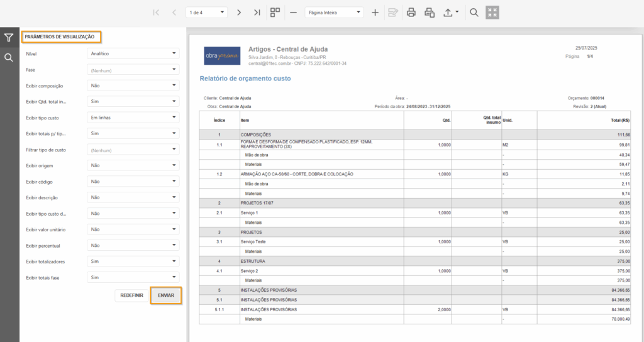Open the Exibir composição dropdown

click(x=133, y=85)
